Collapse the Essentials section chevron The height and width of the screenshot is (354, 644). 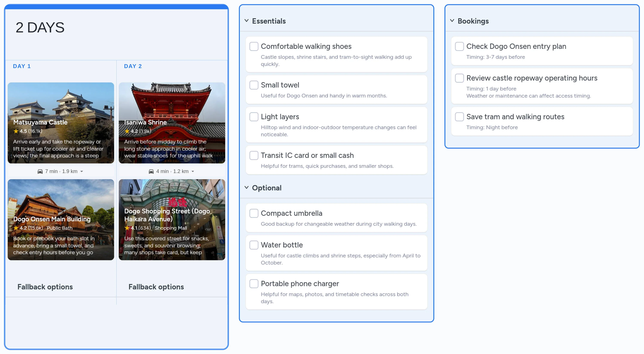(246, 21)
